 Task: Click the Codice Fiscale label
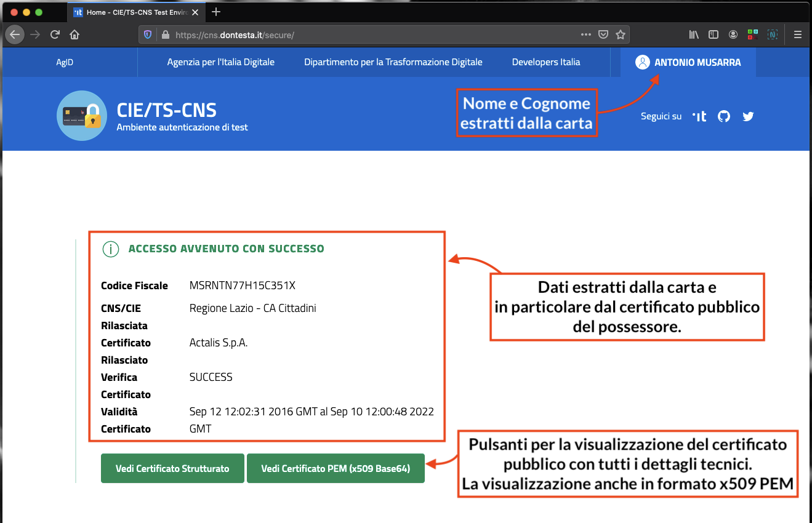point(134,285)
